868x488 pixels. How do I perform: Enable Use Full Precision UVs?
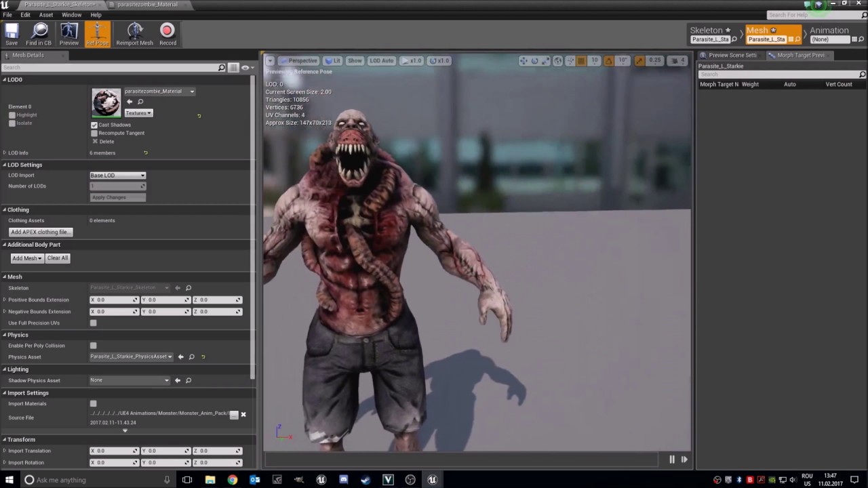(94, 323)
